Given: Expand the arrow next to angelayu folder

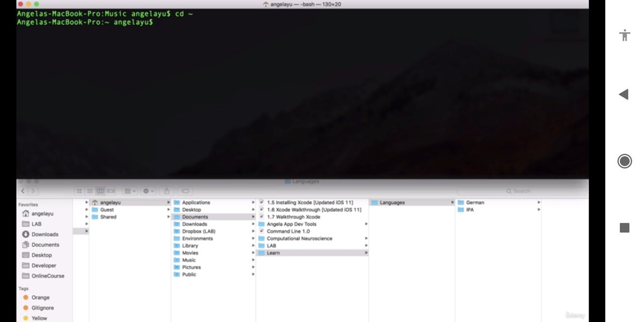Looking at the screenshot, I should pyautogui.click(x=168, y=203).
